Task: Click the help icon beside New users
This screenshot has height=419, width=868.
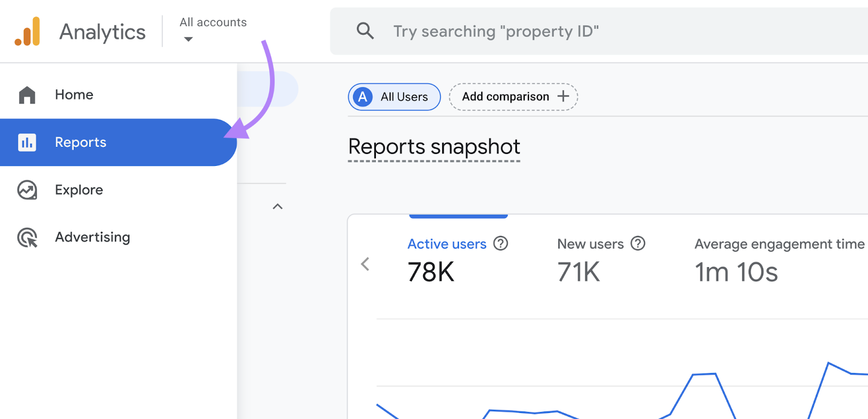Action: [638, 244]
